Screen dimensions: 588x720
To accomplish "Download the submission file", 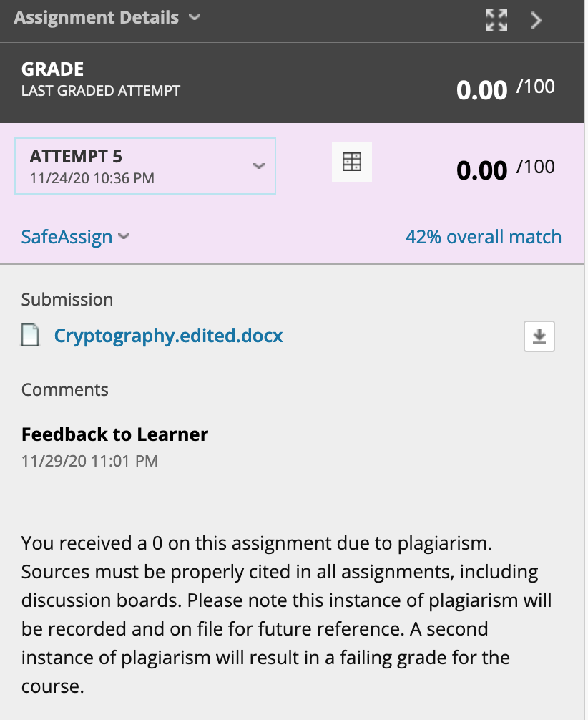I will pos(539,336).
